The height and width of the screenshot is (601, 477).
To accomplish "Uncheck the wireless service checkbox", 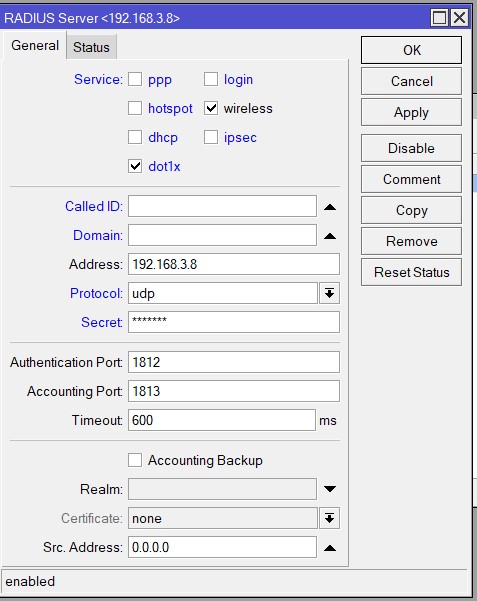I will (x=211, y=108).
